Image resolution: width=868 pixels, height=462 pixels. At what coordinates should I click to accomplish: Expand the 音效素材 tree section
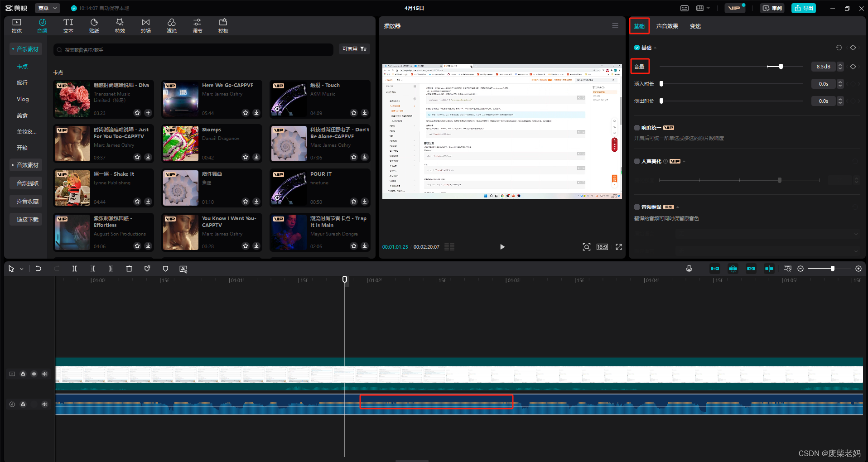click(26, 165)
